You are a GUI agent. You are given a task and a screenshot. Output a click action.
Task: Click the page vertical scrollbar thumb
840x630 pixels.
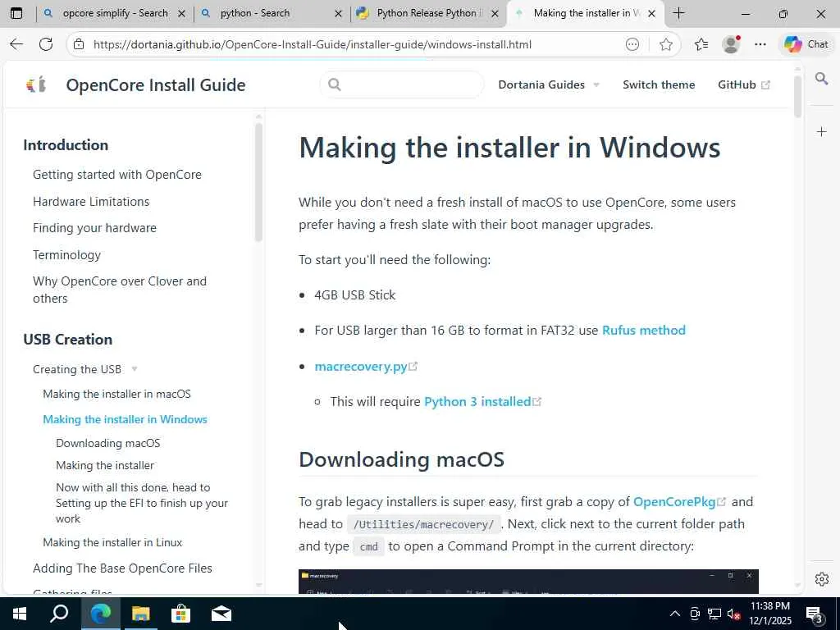click(x=797, y=97)
